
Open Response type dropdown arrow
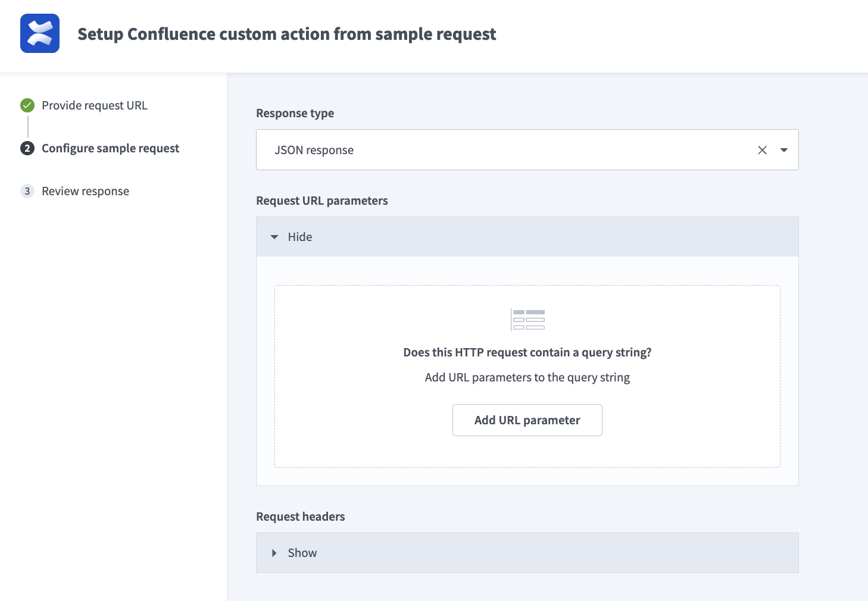(x=784, y=150)
